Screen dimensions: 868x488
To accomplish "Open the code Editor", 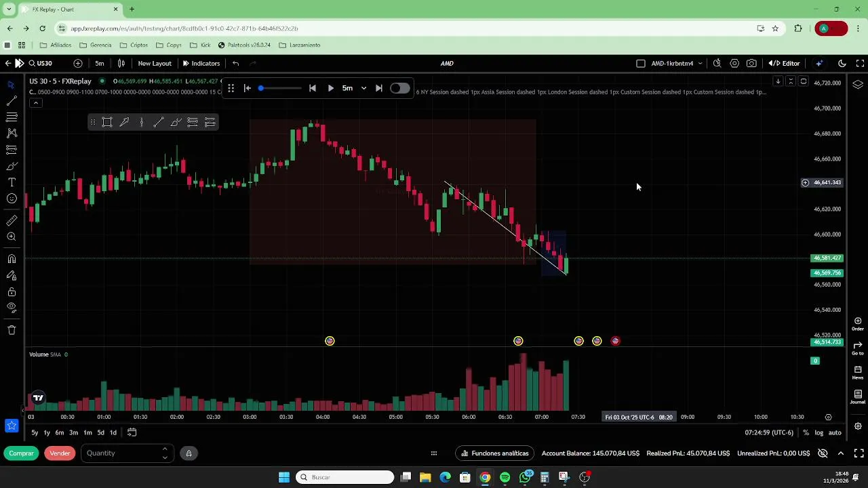I will click(x=785, y=63).
